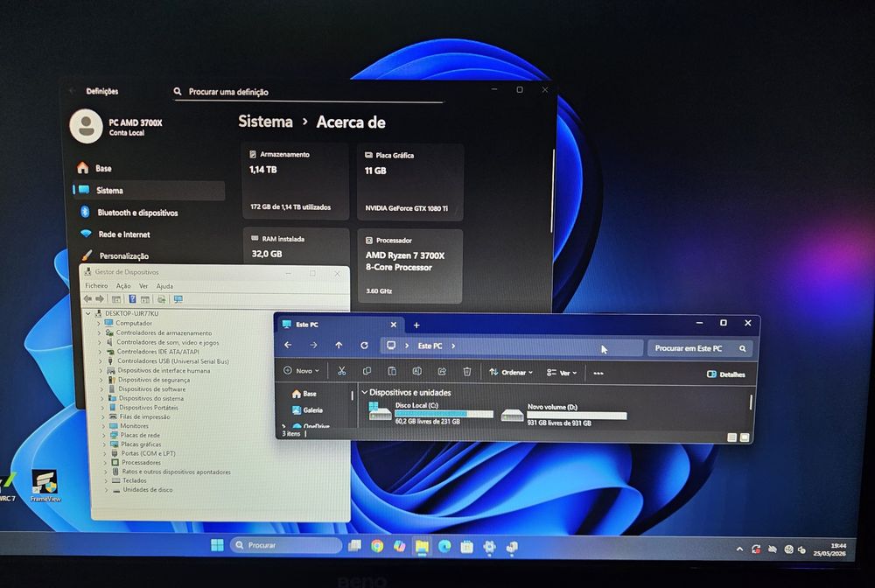Refresh the Este PC view
This screenshot has width=875, height=588.
click(364, 346)
